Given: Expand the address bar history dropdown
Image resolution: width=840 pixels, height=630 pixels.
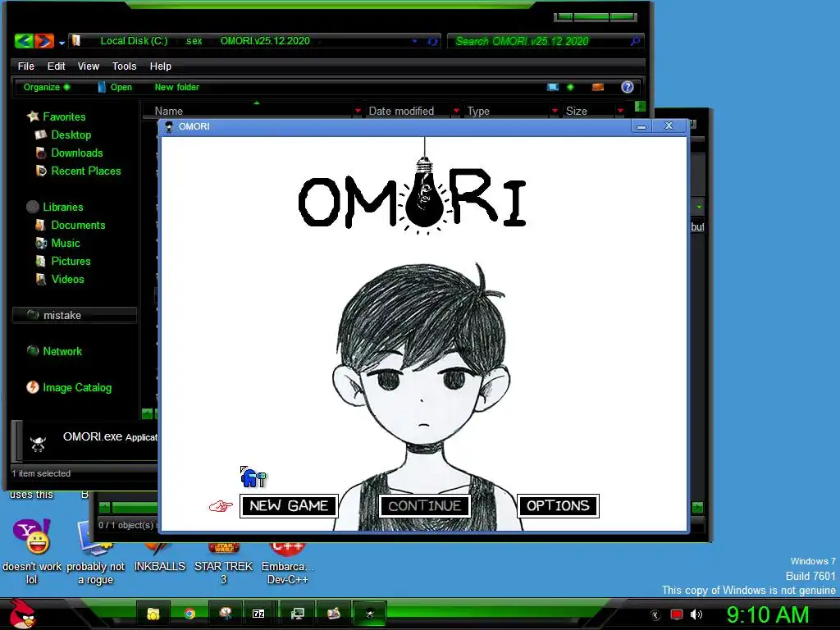Looking at the screenshot, I should pos(414,41).
